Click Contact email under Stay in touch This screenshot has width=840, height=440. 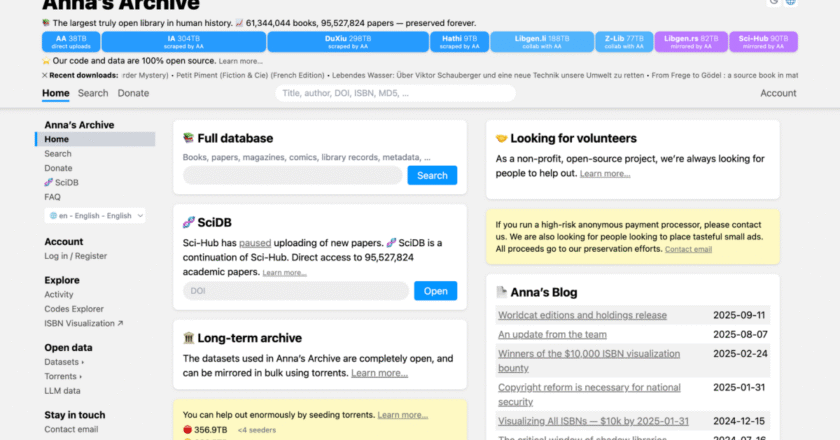[x=71, y=430]
